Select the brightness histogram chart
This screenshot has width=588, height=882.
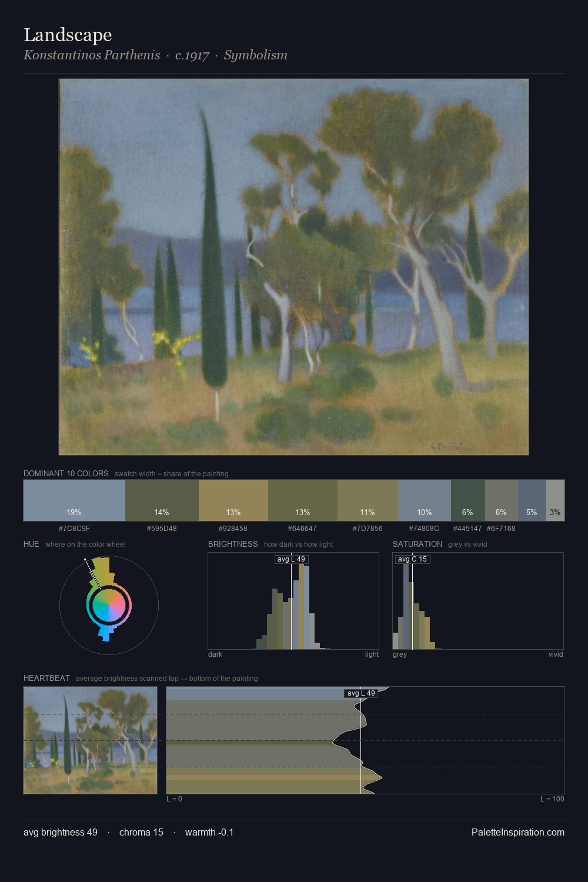pos(293,601)
